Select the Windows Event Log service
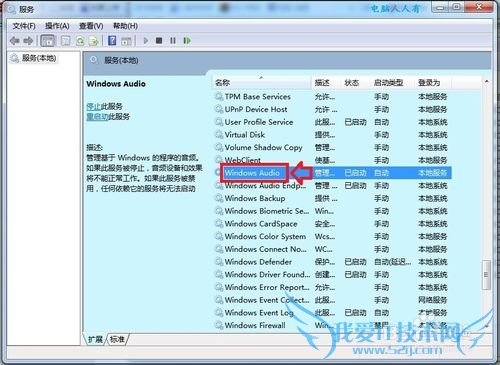The width and height of the screenshot is (500, 365). pyautogui.click(x=332, y=312)
